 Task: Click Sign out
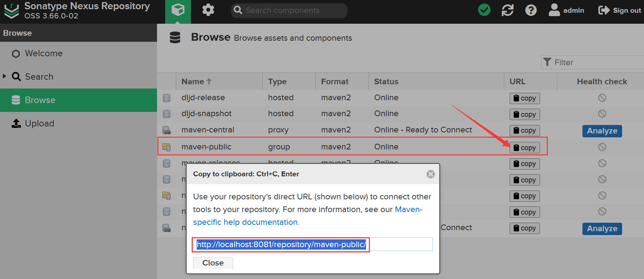(620, 10)
